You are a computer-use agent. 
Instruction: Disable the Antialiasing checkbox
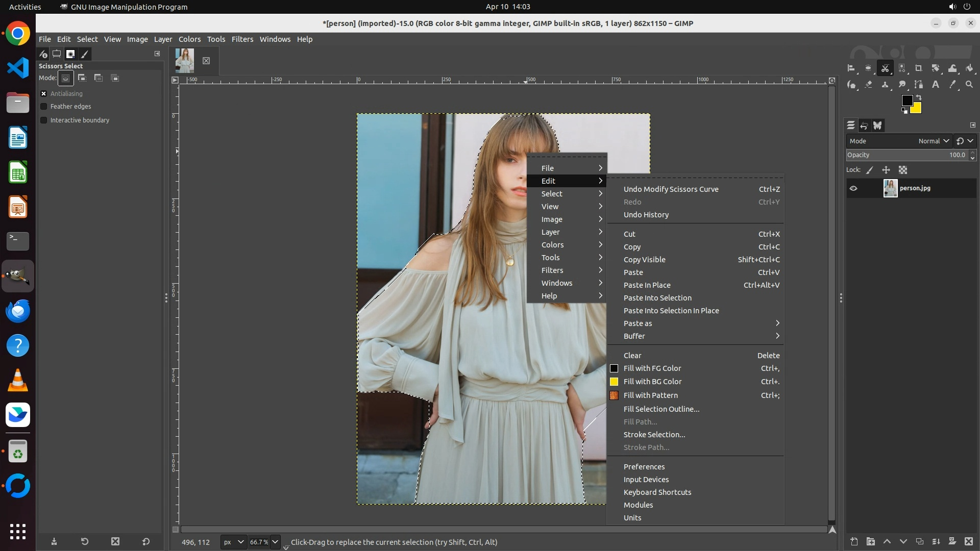(44, 94)
